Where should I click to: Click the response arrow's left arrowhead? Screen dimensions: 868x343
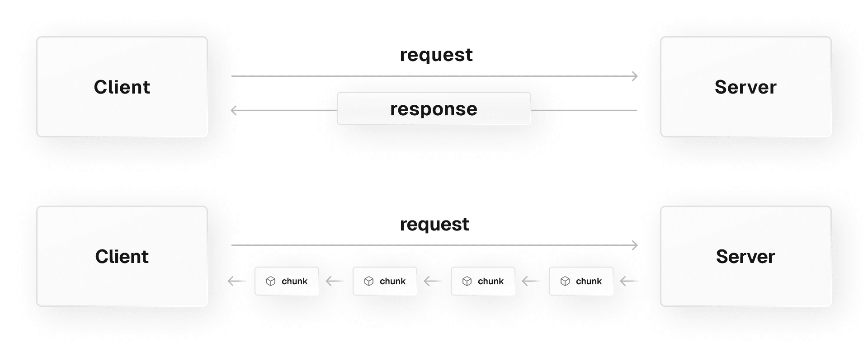[234, 110]
